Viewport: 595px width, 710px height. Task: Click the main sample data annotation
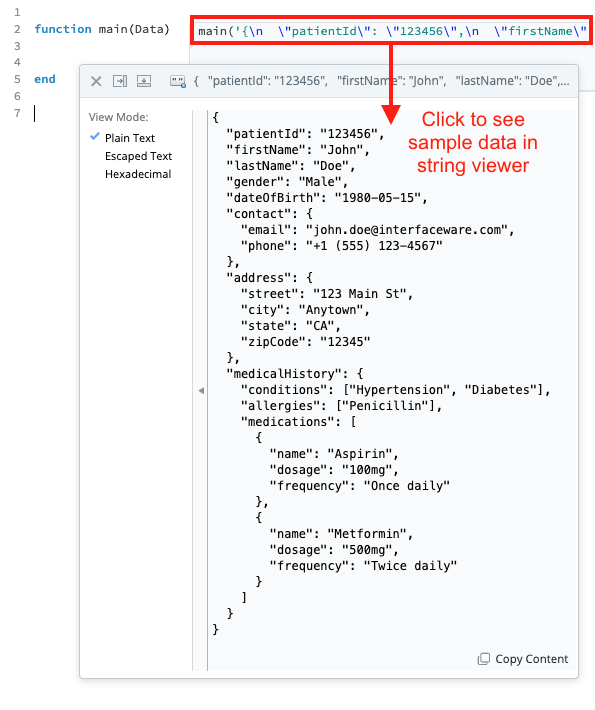click(x=392, y=31)
